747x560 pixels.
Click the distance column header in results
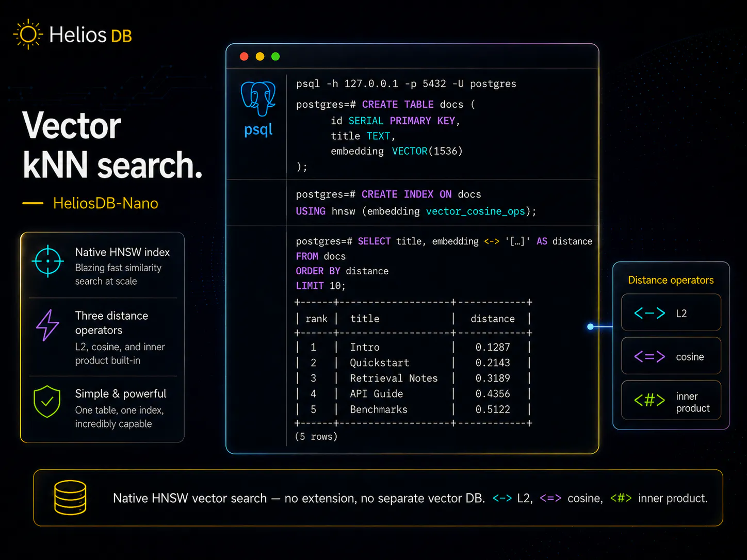click(493, 319)
